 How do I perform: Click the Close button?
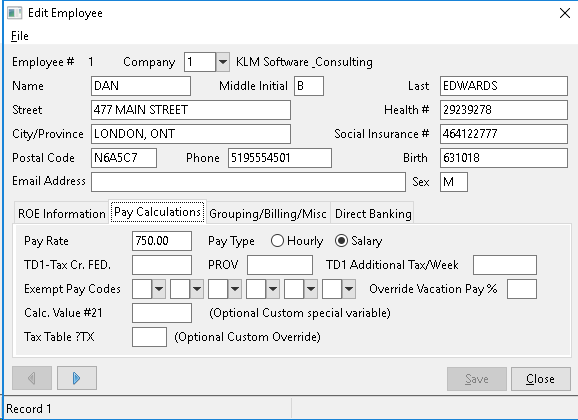tap(540, 379)
